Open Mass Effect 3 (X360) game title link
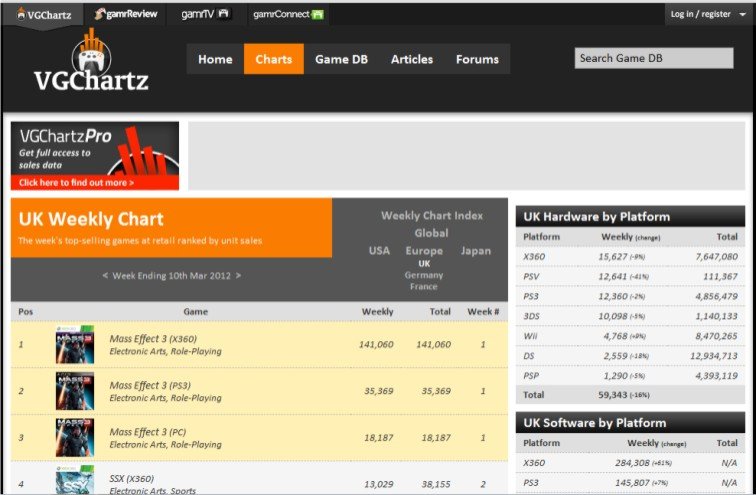 (153, 339)
